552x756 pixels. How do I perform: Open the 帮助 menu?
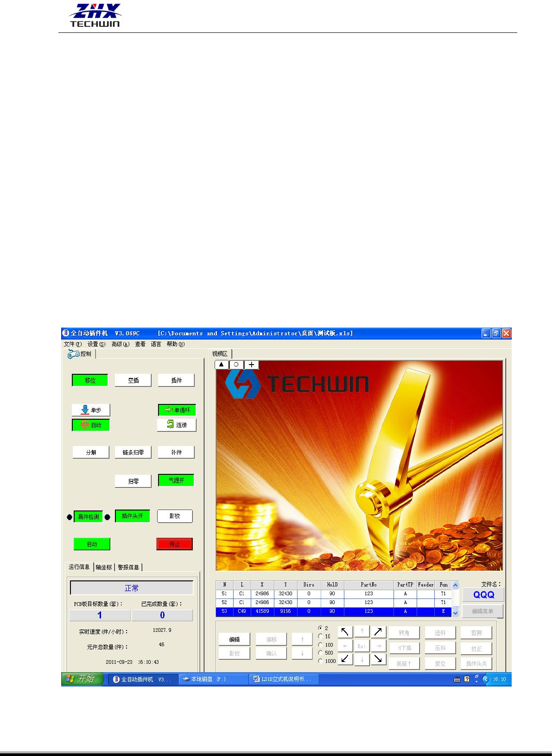tap(176, 344)
